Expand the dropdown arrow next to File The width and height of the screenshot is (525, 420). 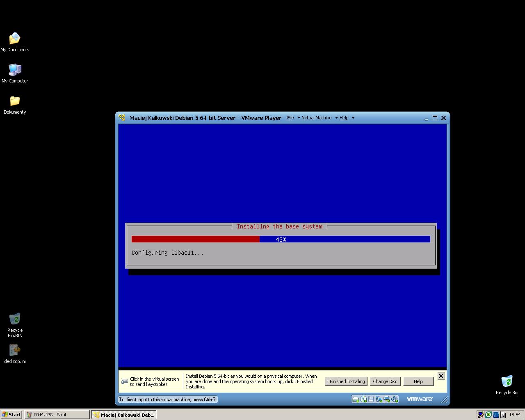click(x=298, y=118)
